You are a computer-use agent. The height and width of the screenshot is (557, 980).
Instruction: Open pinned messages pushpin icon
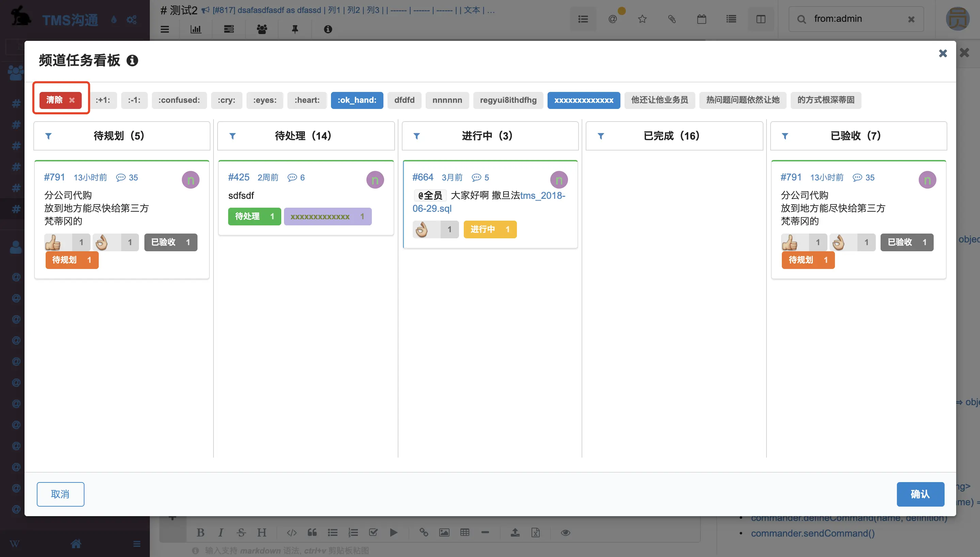[295, 30]
